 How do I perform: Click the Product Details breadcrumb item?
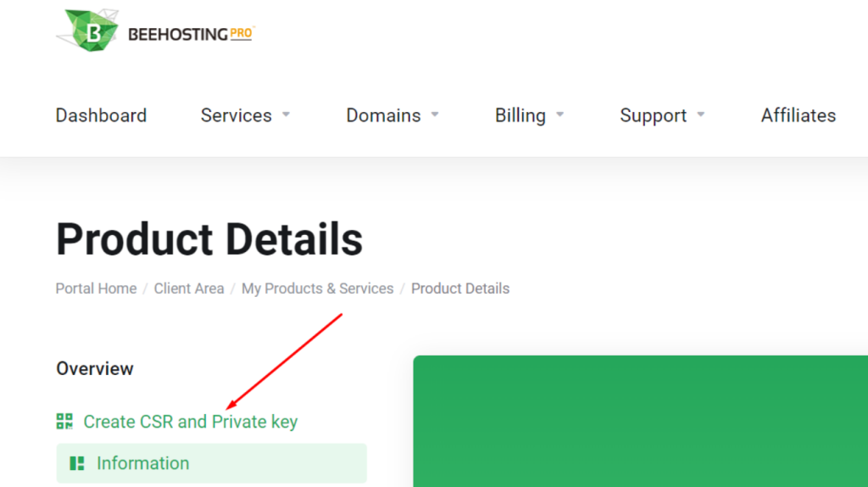(460, 288)
